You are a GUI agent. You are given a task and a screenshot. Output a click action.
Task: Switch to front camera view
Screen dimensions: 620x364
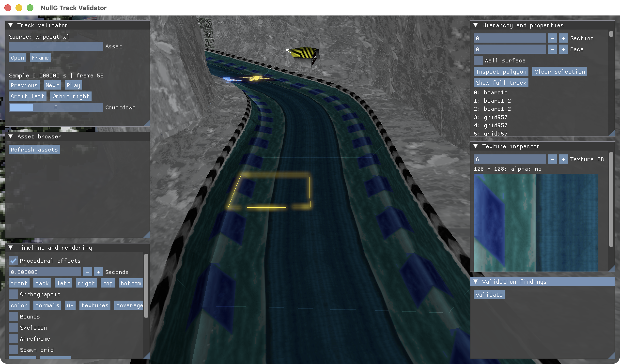[x=19, y=283]
